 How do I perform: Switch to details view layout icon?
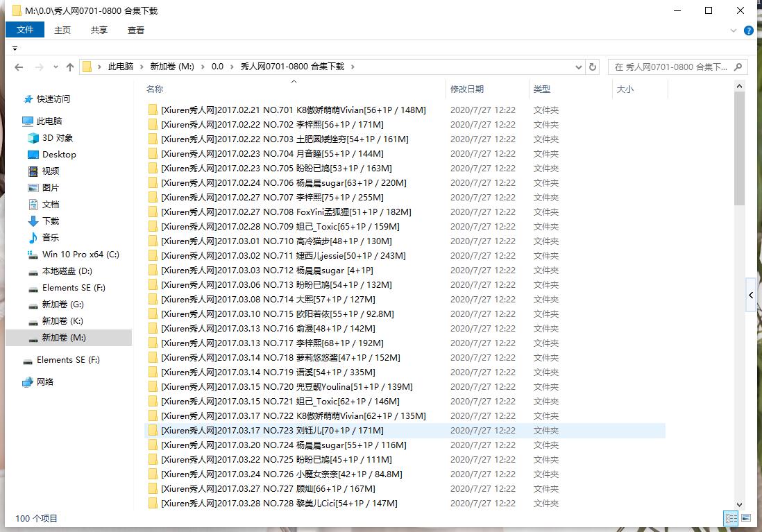coord(731,518)
